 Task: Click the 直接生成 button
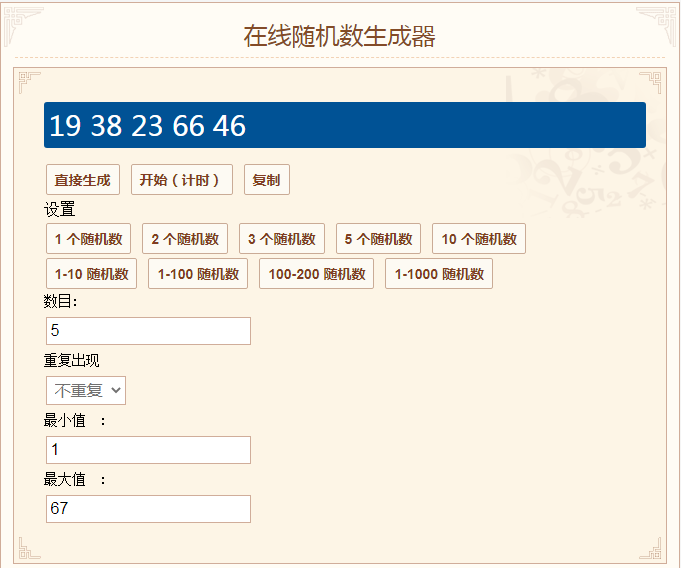pos(83,179)
